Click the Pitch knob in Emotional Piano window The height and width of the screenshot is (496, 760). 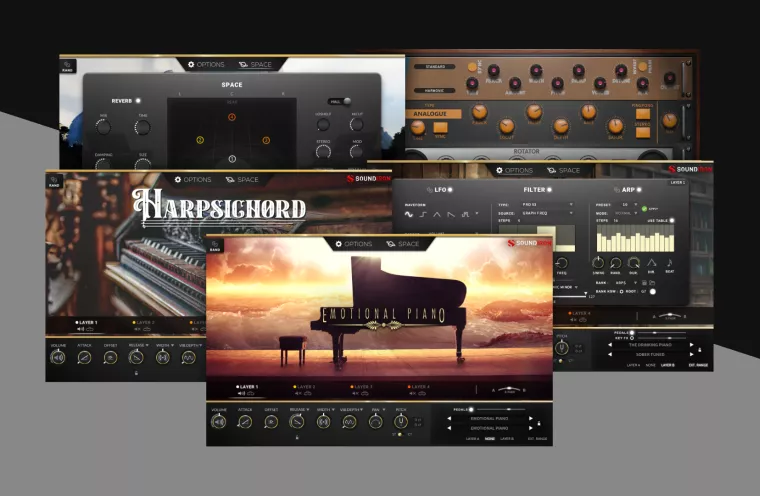click(401, 422)
